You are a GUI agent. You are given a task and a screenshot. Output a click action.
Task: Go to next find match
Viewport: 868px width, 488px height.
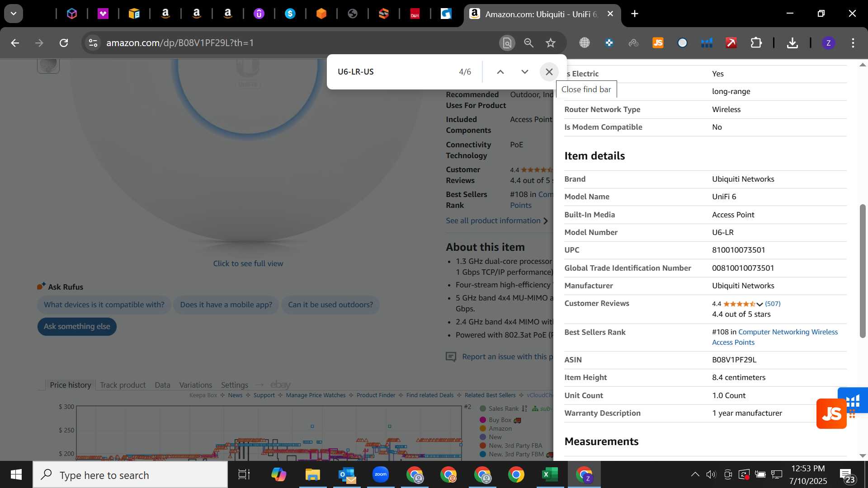(x=524, y=72)
